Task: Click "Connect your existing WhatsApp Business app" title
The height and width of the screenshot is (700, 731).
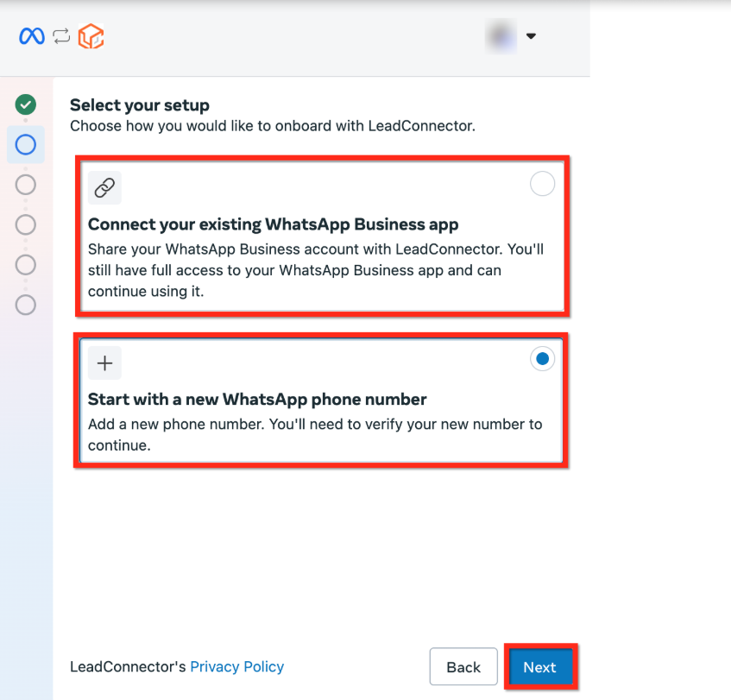Action: click(274, 224)
